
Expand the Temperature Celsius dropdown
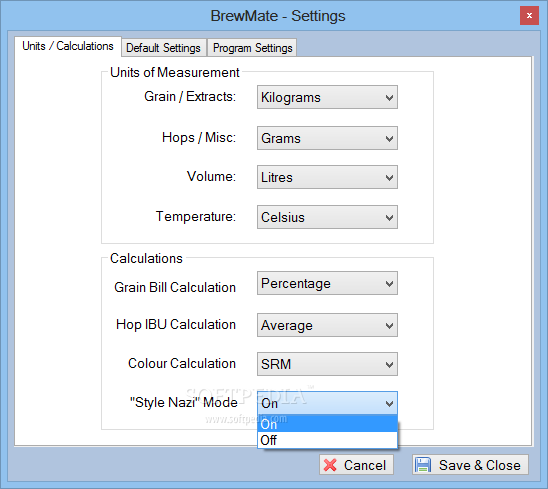pyautogui.click(x=327, y=217)
